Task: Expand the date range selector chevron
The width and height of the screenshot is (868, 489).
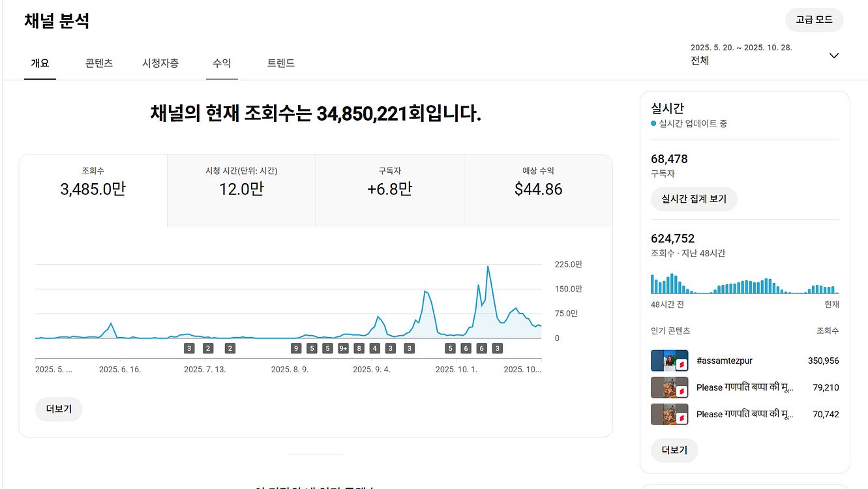Action: [834, 55]
